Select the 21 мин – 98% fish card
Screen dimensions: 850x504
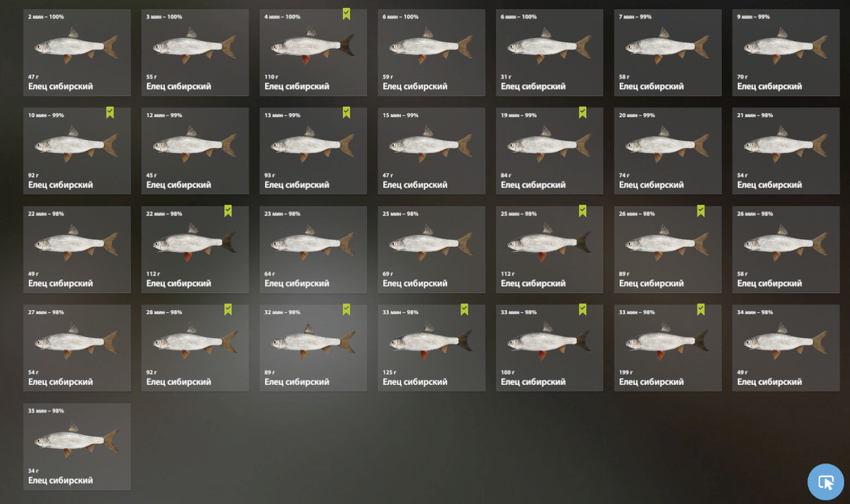(x=786, y=151)
